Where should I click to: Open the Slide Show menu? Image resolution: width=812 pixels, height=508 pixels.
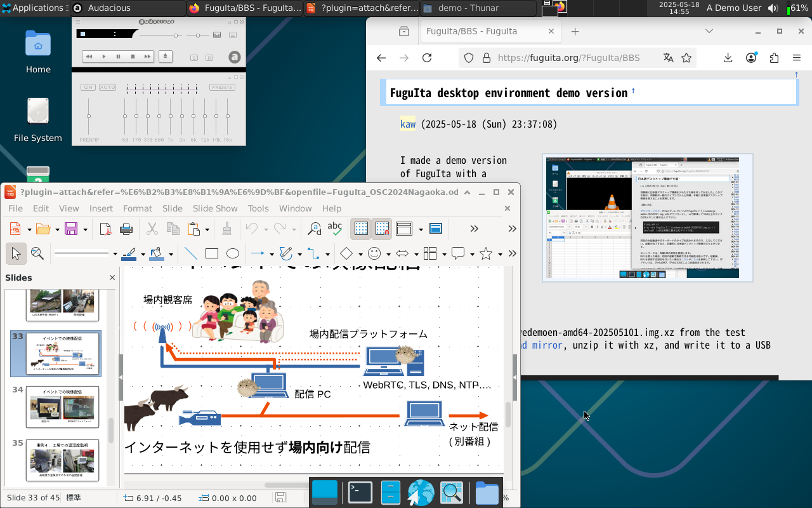point(215,208)
